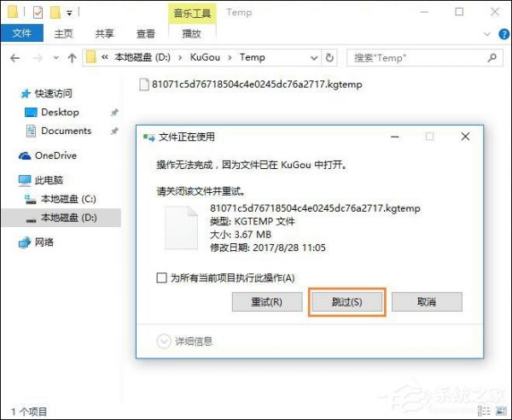Click the search Temp input box
Viewport: 512px width, 420px height.
418,58
